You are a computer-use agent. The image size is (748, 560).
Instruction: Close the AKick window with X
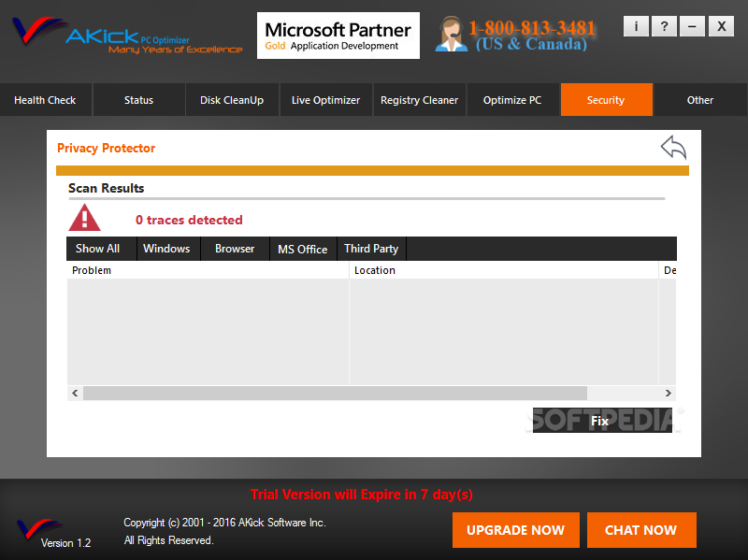coord(721,26)
